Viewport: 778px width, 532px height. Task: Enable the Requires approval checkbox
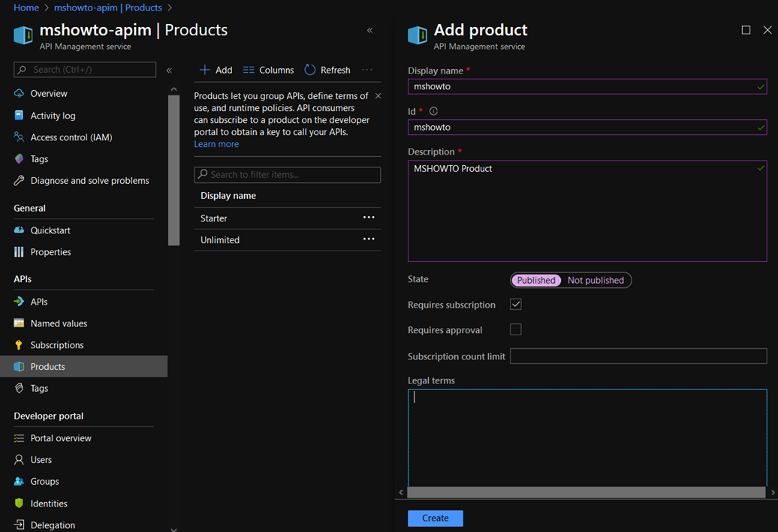point(516,329)
